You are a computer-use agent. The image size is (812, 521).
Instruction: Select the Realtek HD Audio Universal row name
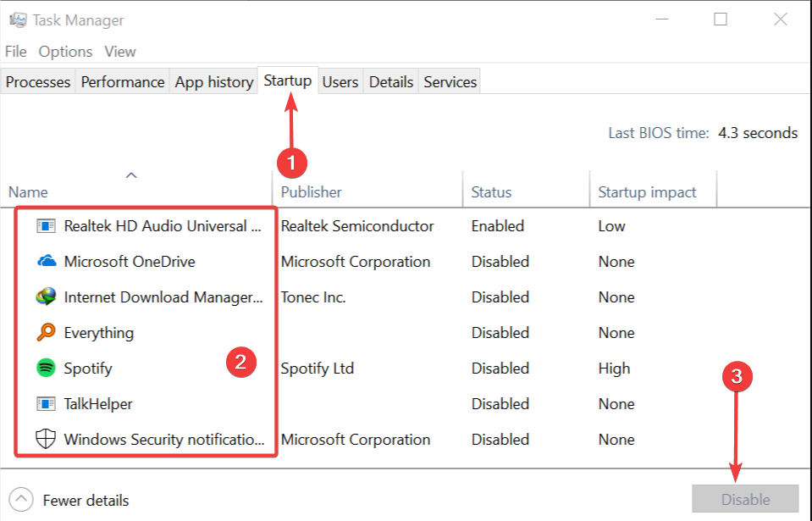(163, 226)
